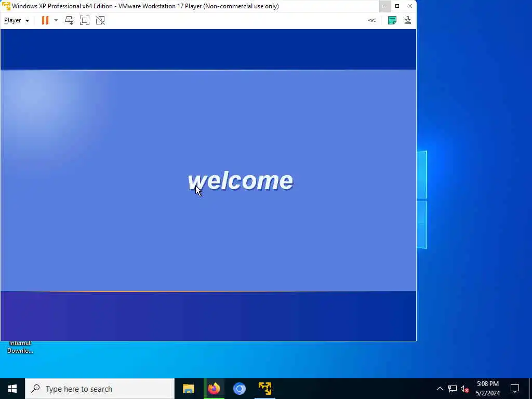
Task: Open the green notes/message icon
Action: coord(392,20)
